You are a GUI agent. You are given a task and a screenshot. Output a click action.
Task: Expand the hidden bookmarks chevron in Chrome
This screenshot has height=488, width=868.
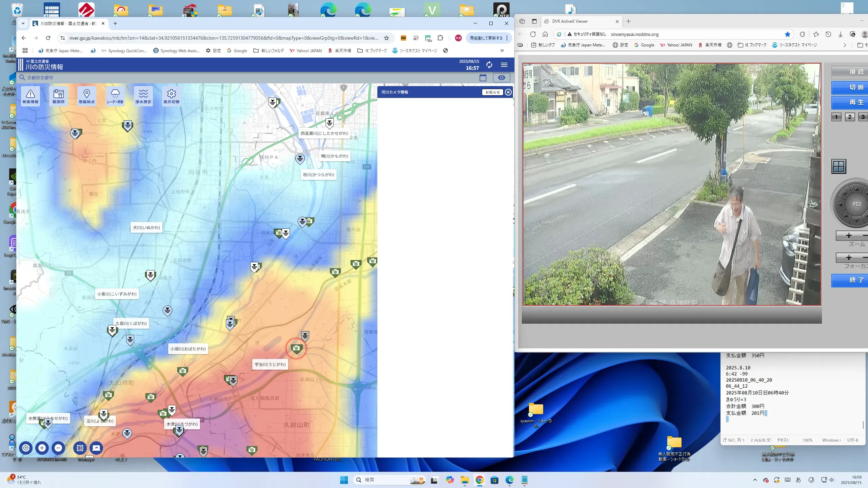pyautogui.click(x=502, y=50)
